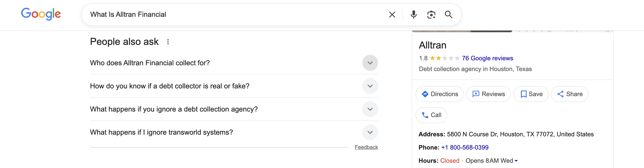Start voice search with microphone icon

413,15
